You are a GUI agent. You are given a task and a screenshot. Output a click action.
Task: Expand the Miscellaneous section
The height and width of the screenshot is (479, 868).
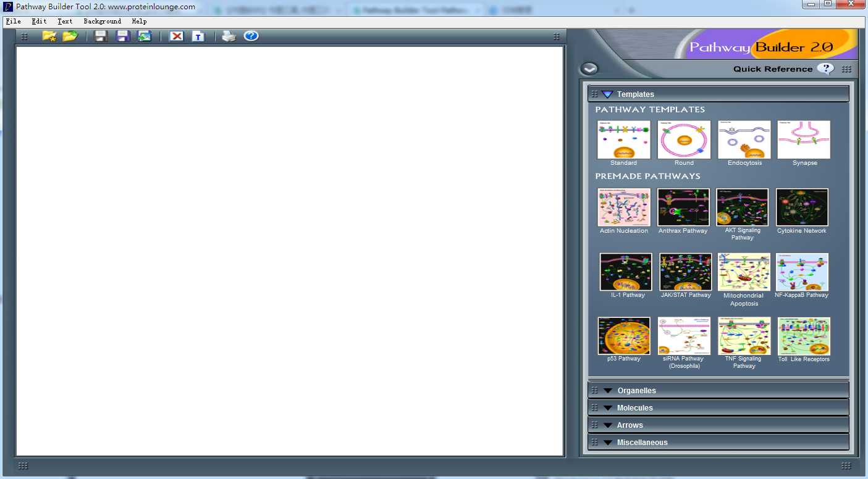(608, 443)
